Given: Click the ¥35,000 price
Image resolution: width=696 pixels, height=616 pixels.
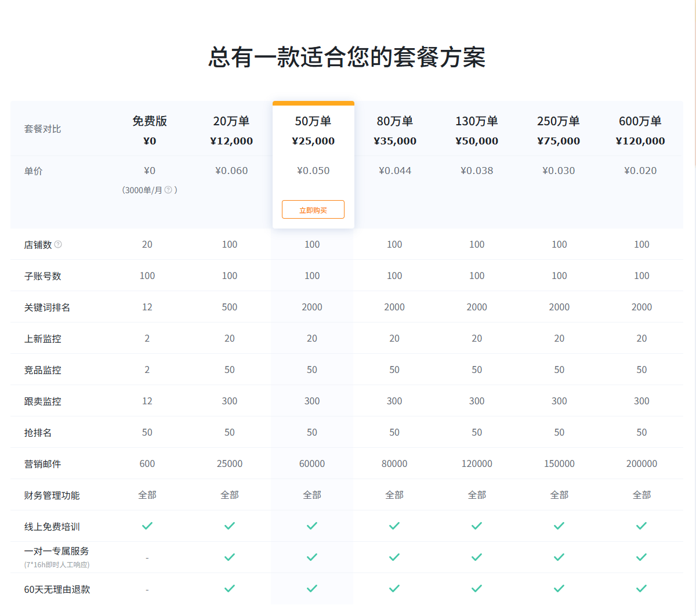Looking at the screenshot, I should 395,141.
